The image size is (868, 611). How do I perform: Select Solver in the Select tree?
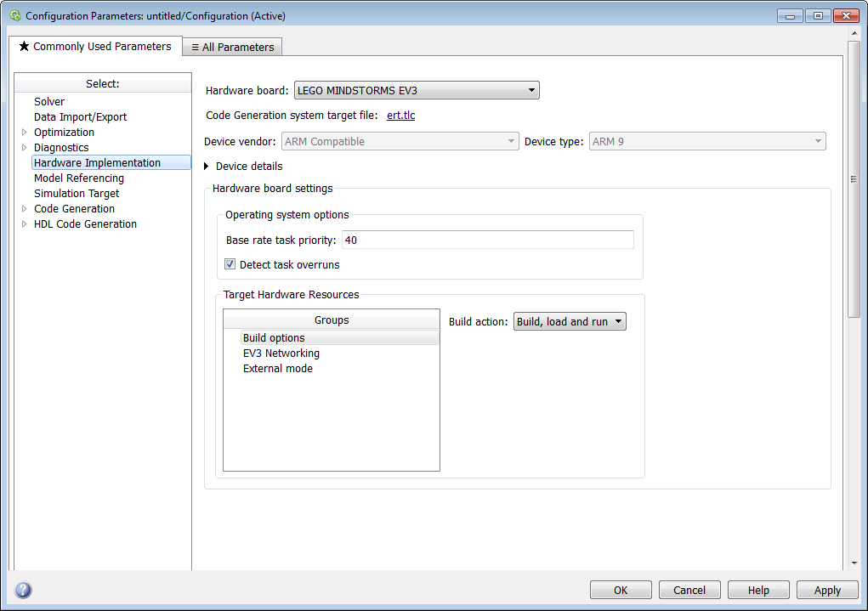(49, 102)
